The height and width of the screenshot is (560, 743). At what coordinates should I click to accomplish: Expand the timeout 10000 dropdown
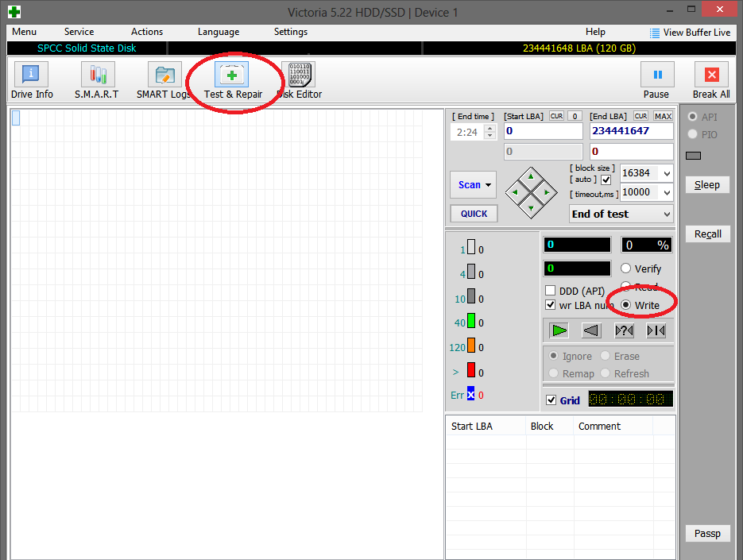[667, 192]
